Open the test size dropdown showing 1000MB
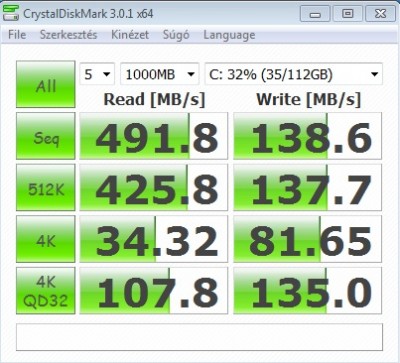The height and width of the screenshot is (363, 400). point(159,74)
